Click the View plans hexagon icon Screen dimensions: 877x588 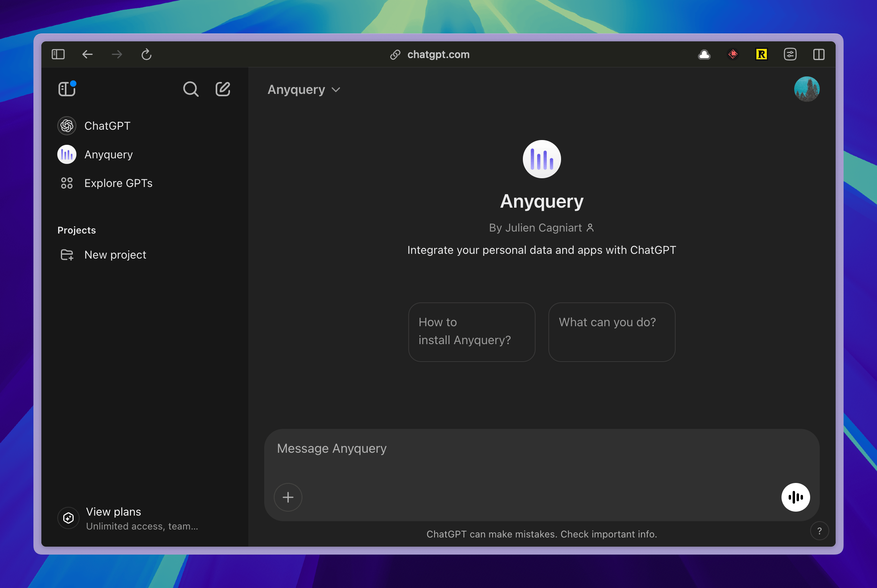click(68, 518)
